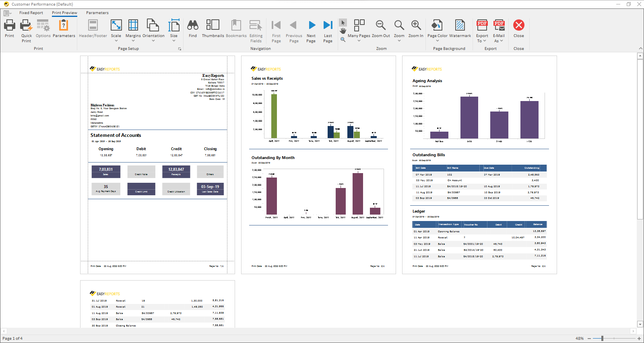Click the Zoom In magnifier
The height and width of the screenshot is (343, 644).
click(416, 26)
